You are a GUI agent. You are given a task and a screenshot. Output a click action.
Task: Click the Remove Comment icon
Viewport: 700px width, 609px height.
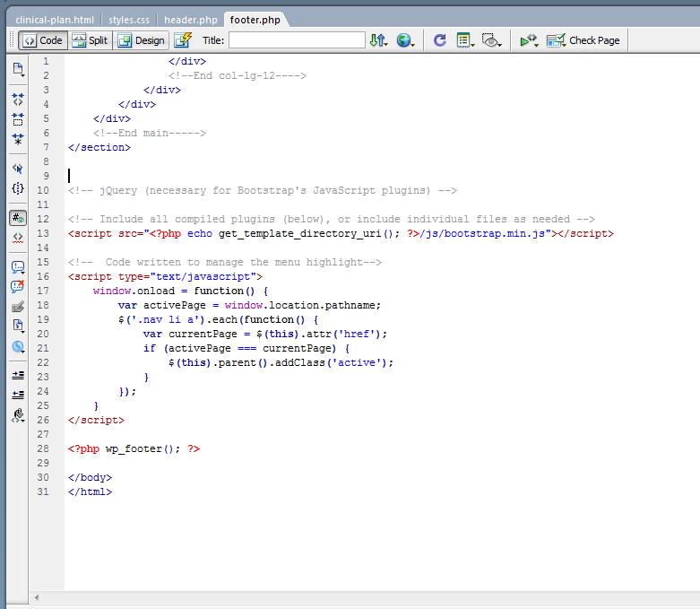pos(18,286)
